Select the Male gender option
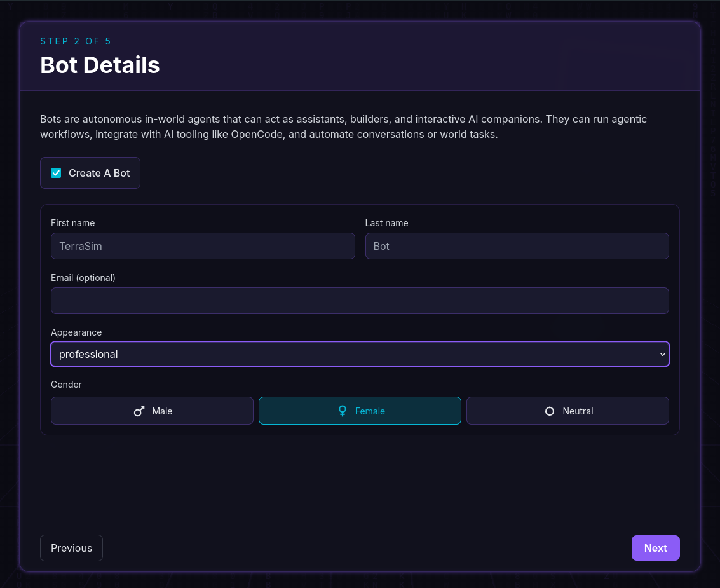Image resolution: width=720 pixels, height=588 pixels. pos(152,411)
